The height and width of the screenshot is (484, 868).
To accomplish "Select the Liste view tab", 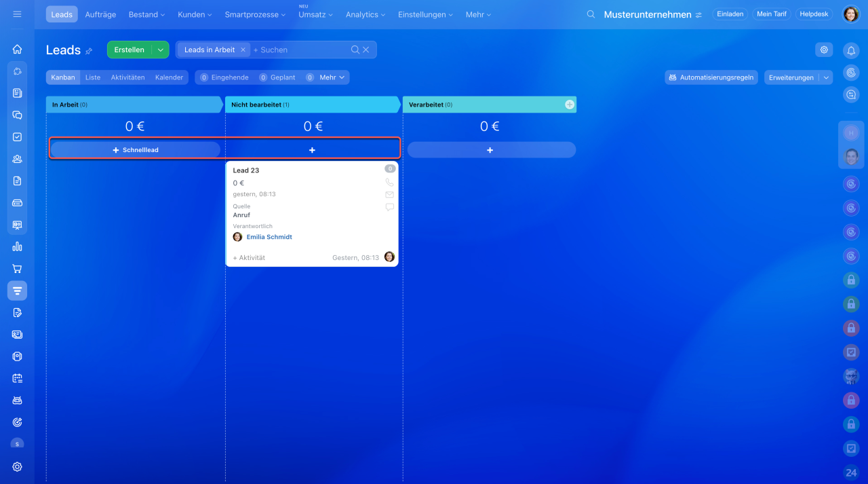I will coord(93,77).
